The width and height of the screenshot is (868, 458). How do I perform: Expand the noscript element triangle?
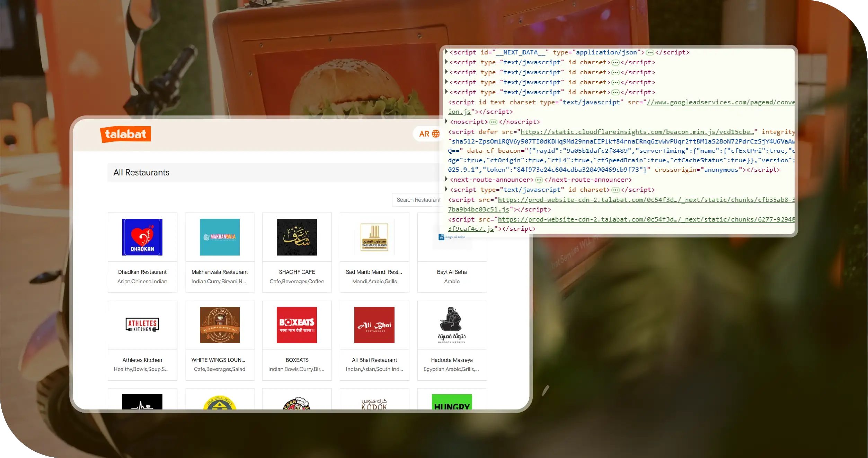446,121
